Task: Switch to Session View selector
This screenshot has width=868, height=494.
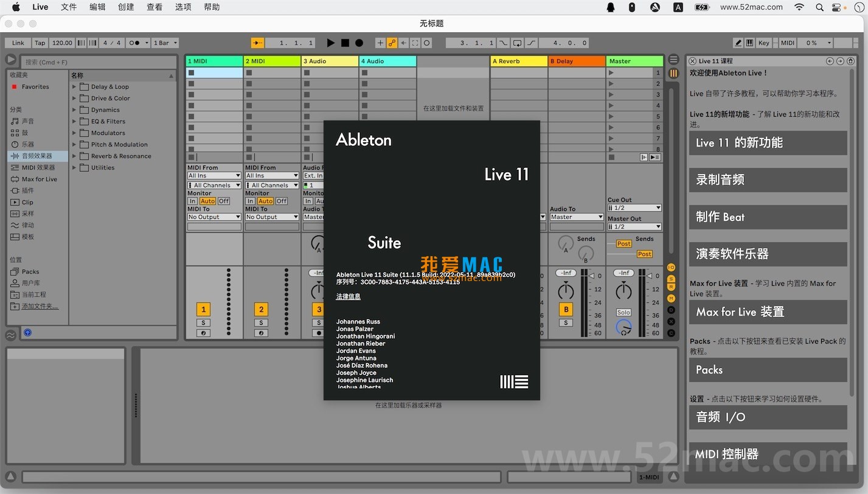Action: [673, 73]
